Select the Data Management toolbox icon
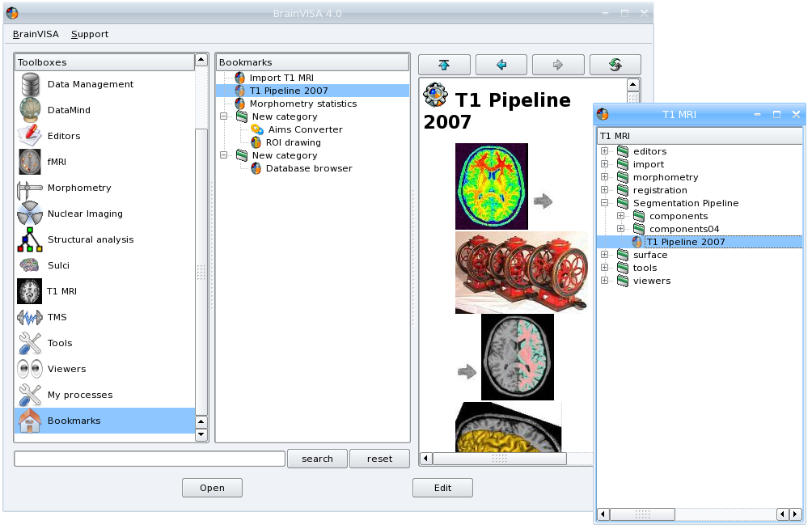 point(30,84)
